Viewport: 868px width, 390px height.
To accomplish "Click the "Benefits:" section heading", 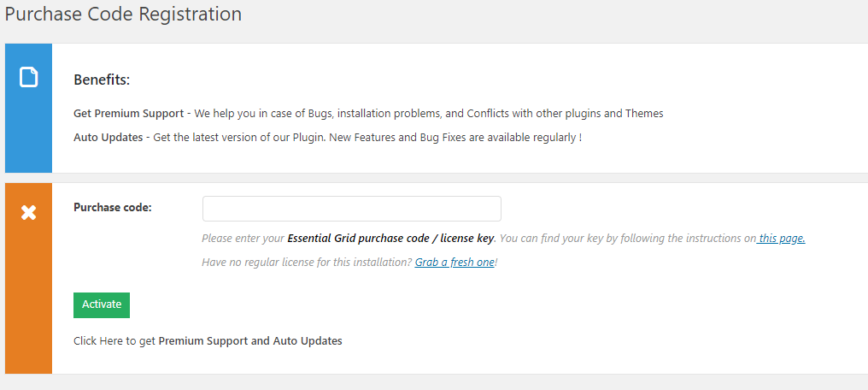I will tap(102, 80).
